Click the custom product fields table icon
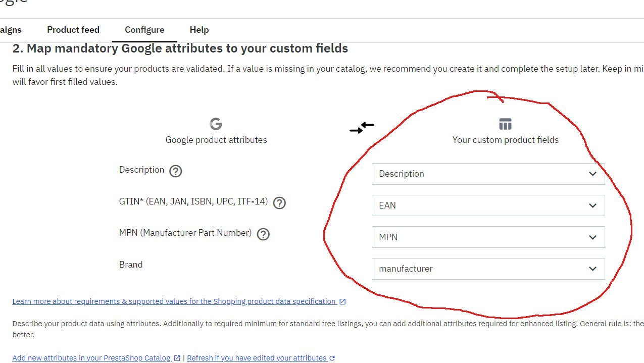Image resolution: width=644 pixels, height=363 pixels. coord(505,124)
